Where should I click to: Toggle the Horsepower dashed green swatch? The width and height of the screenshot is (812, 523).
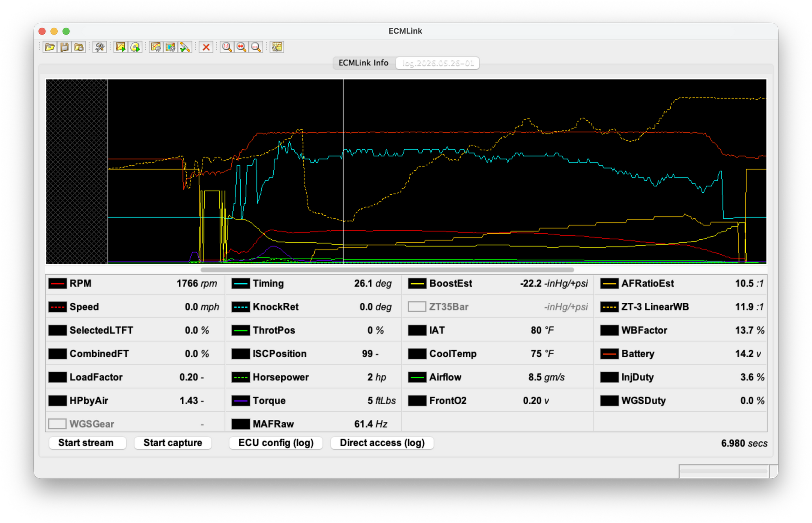241,377
